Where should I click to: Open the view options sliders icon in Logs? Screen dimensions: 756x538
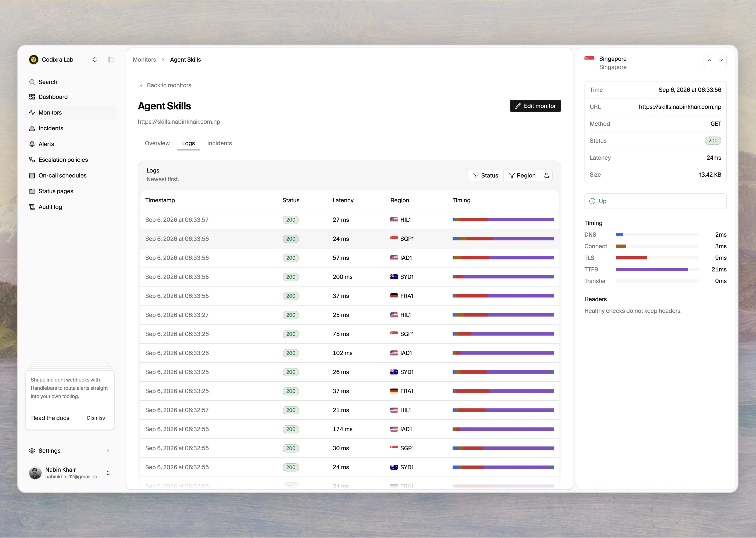pyautogui.click(x=547, y=176)
